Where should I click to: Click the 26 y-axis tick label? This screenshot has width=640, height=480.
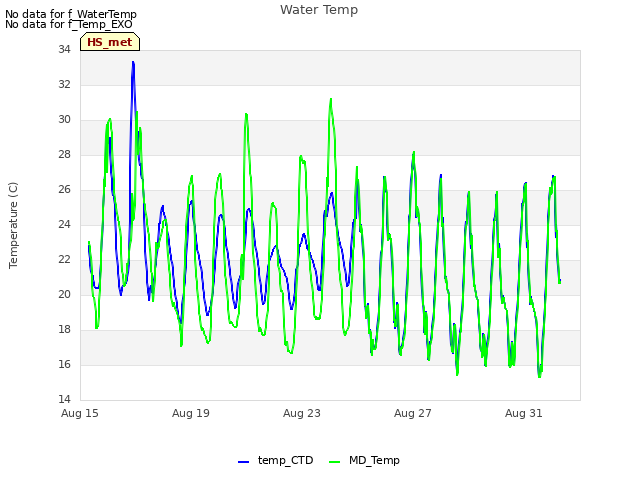coord(64,189)
